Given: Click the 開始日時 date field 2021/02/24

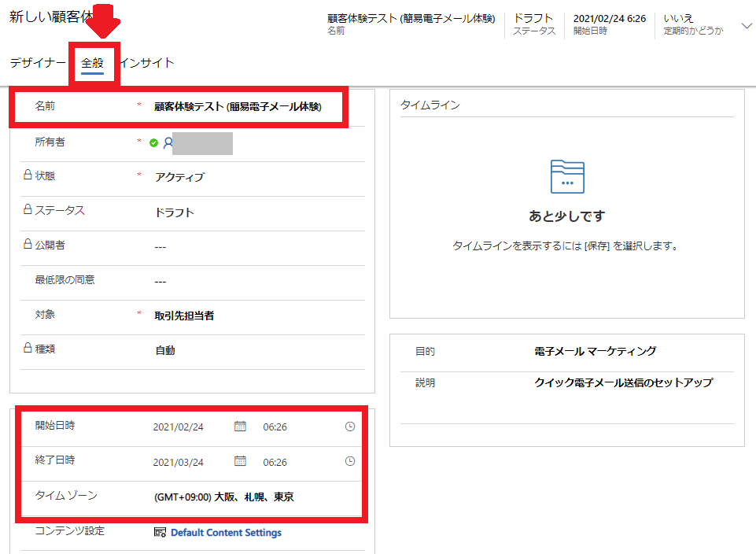Looking at the screenshot, I should pyautogui.click(x=179, y=427).
